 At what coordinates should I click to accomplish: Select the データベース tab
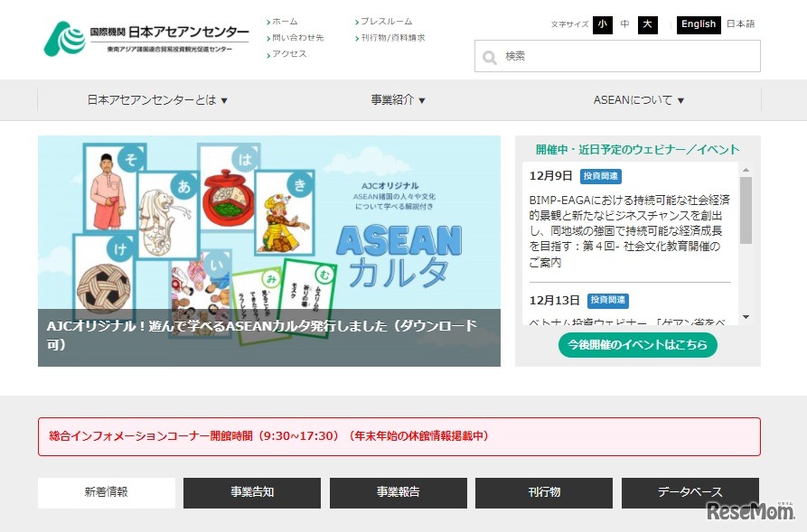point(690,492)
